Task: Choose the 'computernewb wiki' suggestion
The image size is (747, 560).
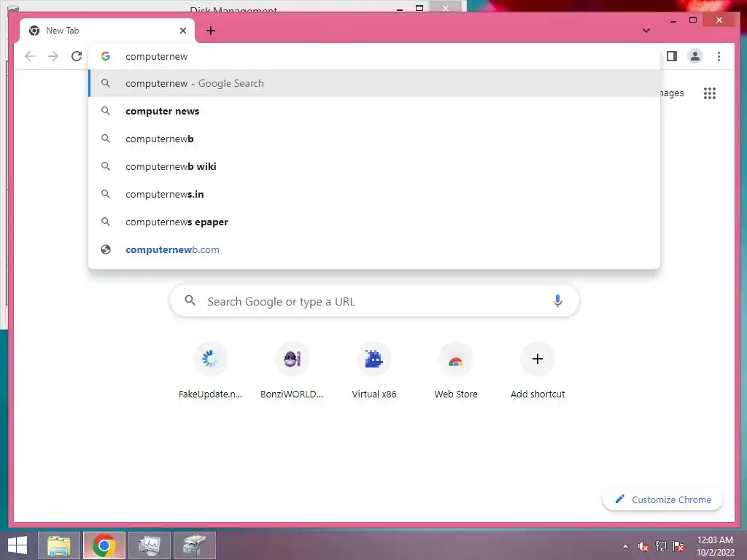Action: click(374, 166)
